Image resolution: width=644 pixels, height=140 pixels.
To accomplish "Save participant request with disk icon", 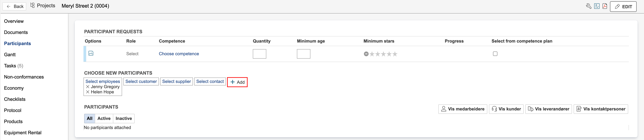I will click(x=91, y=53).
